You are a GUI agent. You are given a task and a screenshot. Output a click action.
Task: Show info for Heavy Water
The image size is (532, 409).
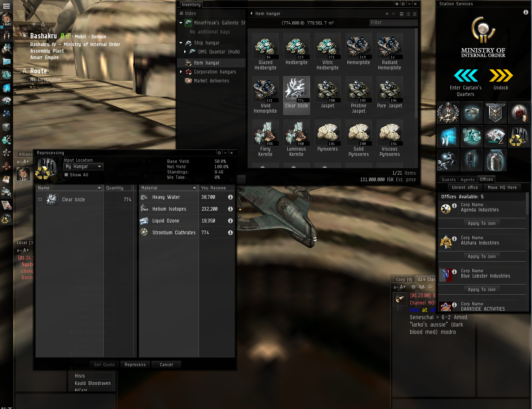pyautogui.click(x=230, y=197)
